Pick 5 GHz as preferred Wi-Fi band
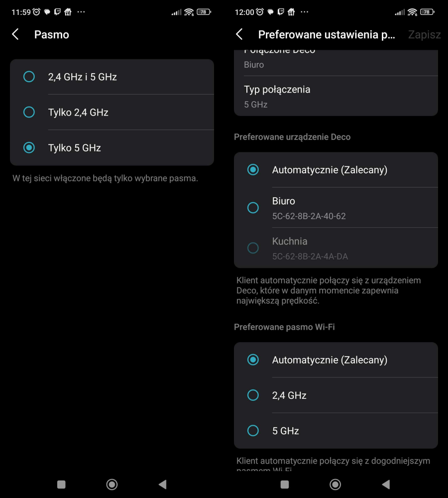 tap(253, 430)
